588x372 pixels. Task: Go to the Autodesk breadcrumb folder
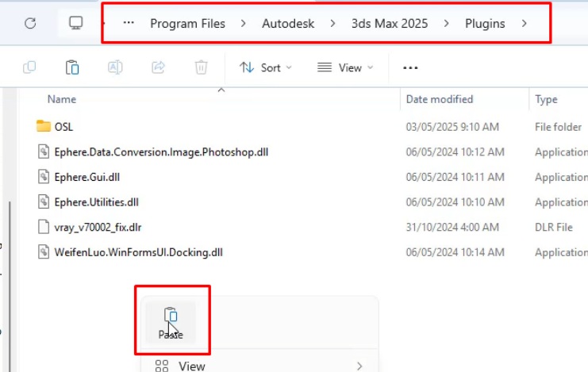(x=288, y=24)
